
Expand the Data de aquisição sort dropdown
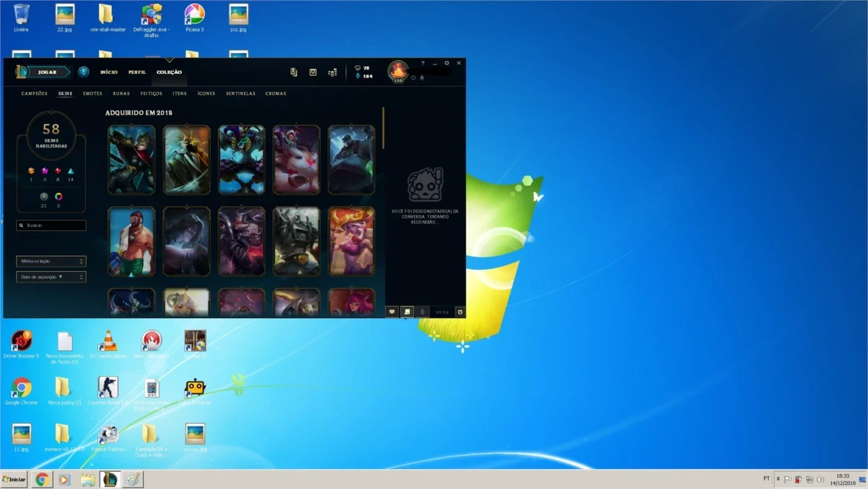coord(51,277)
